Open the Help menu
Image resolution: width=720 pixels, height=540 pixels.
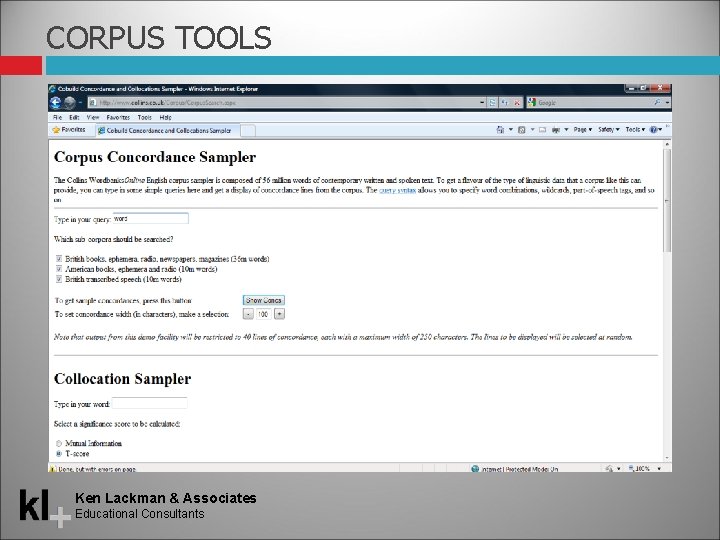(x=165, y=118)
